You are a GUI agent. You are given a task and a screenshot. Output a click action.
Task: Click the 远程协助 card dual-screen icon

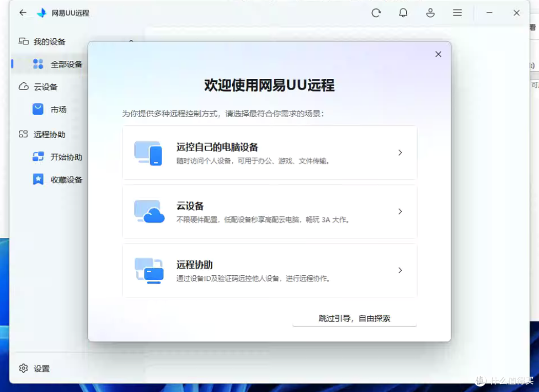click(x=149, y=271)
